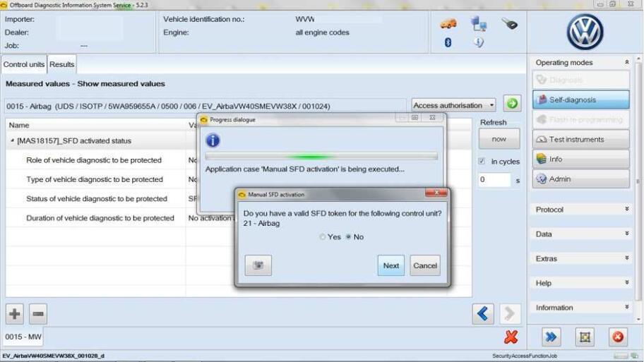The width and height of the screenshot is (644, 362).
Task: Click the green go arrow button
Action: coord(512,104)
